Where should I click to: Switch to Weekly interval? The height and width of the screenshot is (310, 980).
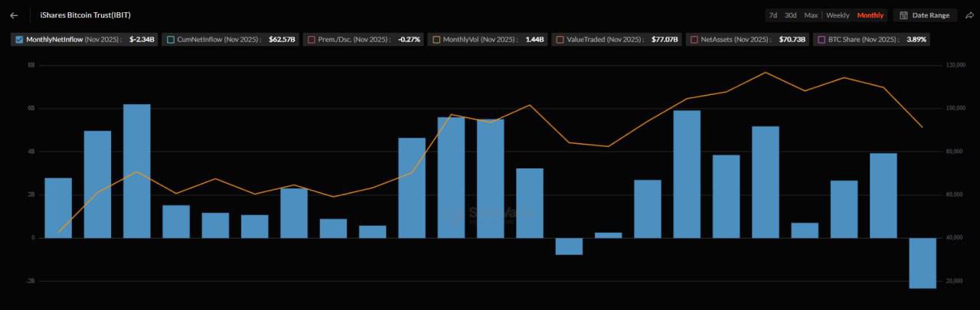coord(838,15)
